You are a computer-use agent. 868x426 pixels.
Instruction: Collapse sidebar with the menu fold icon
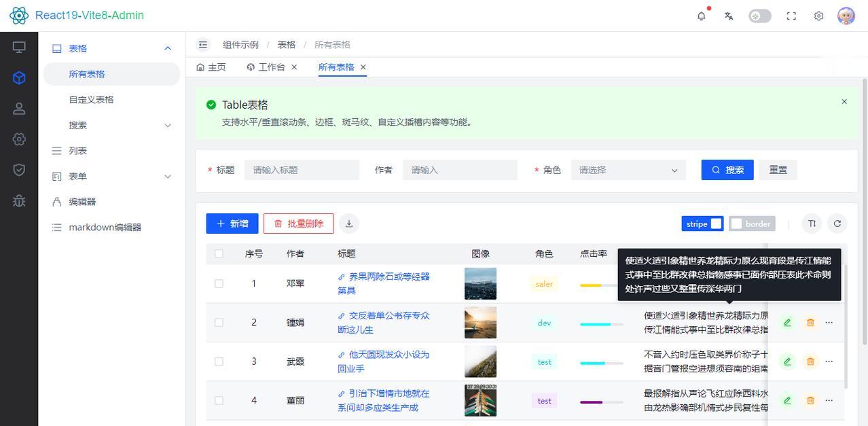click(x=202, y=45)
